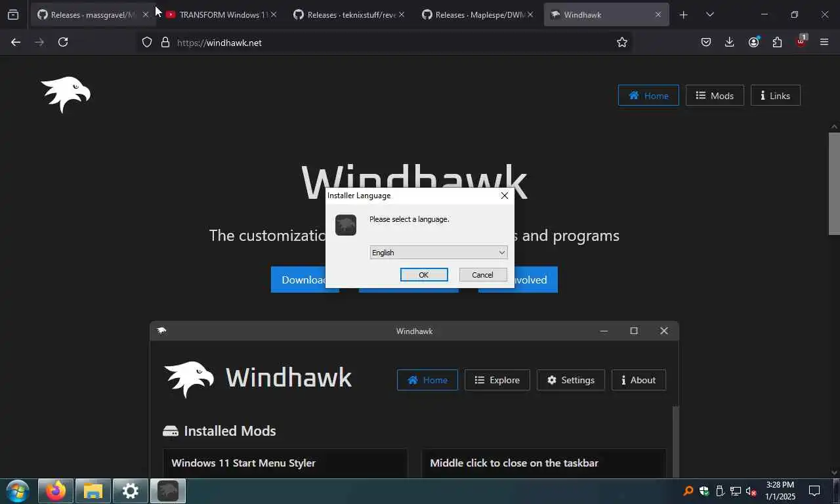Click the tracking protection shield icon

click(147, 42)
